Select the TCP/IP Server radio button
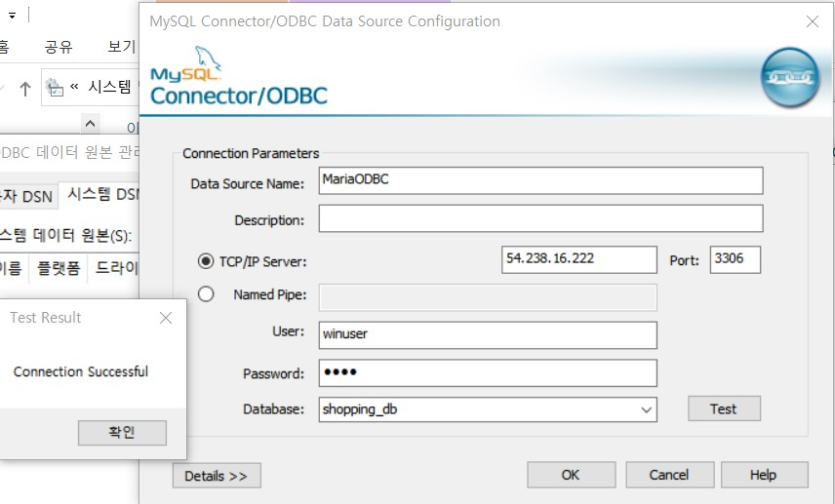The width and height of the screenshot is (835, 504). (x=206, y=261)
